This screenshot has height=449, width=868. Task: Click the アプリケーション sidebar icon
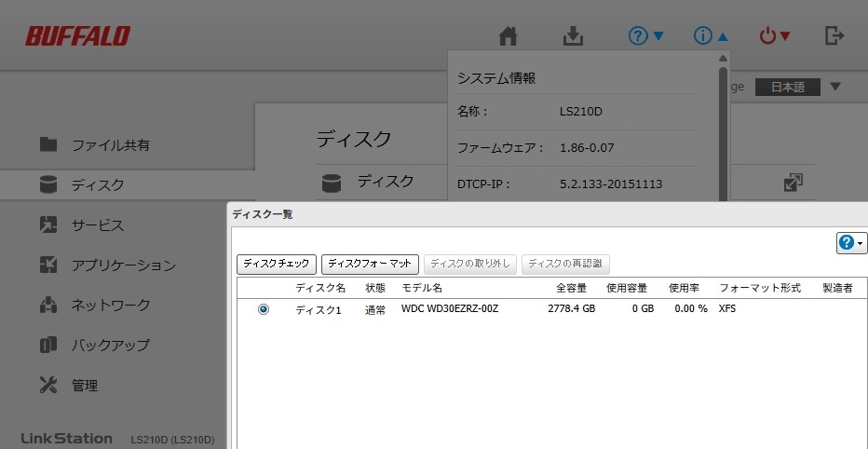(x=49, y=265)
